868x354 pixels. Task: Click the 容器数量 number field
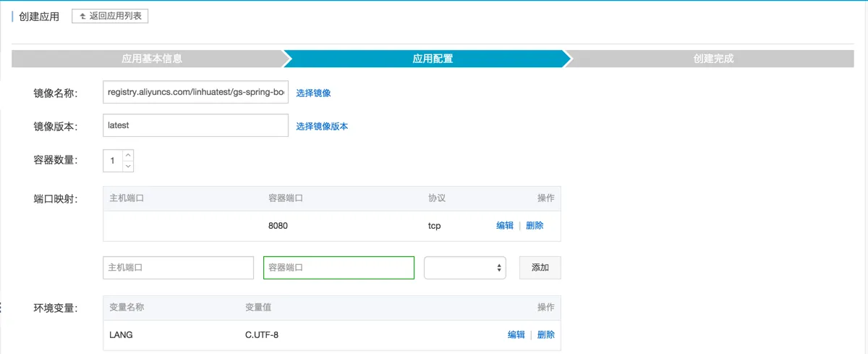click(x=113, y=161)
